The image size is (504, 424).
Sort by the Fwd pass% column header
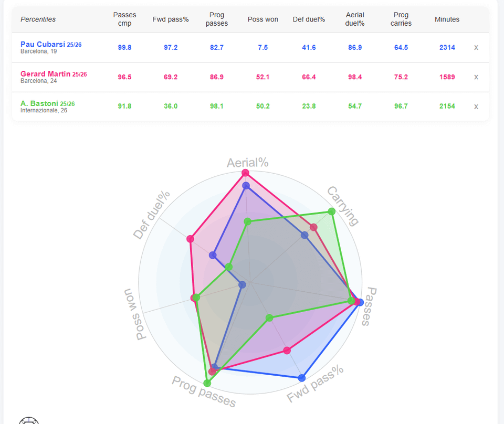(171, 19)
